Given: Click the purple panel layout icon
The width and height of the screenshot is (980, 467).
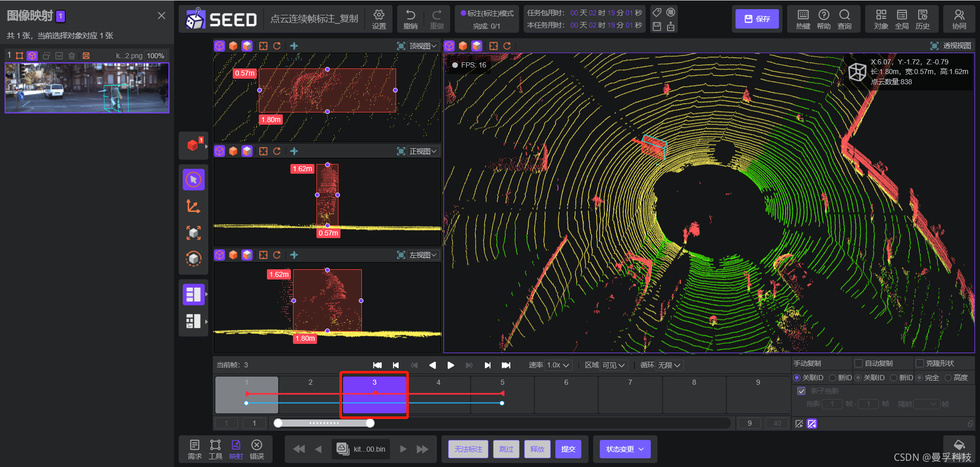Looking at the screenshot, I should 193,294.
